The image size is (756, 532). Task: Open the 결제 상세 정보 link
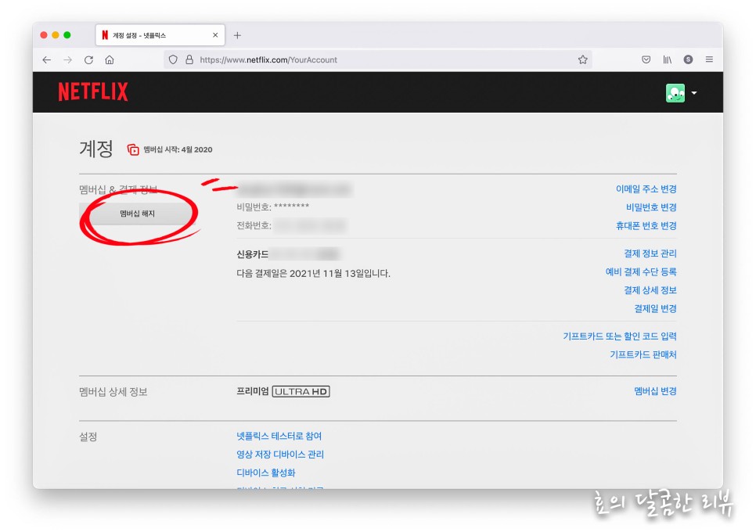(650, 290)
